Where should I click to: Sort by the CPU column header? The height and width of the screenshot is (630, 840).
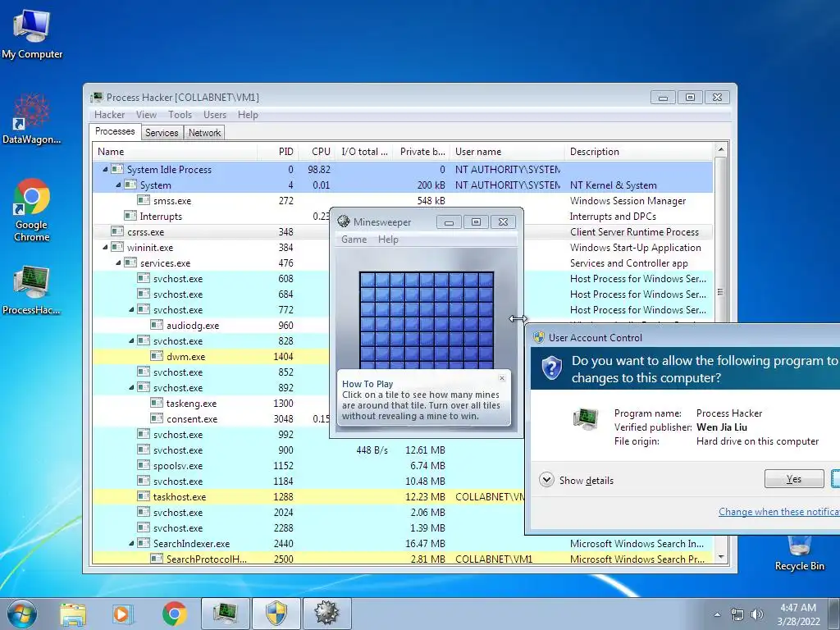[x=317, y=152]
